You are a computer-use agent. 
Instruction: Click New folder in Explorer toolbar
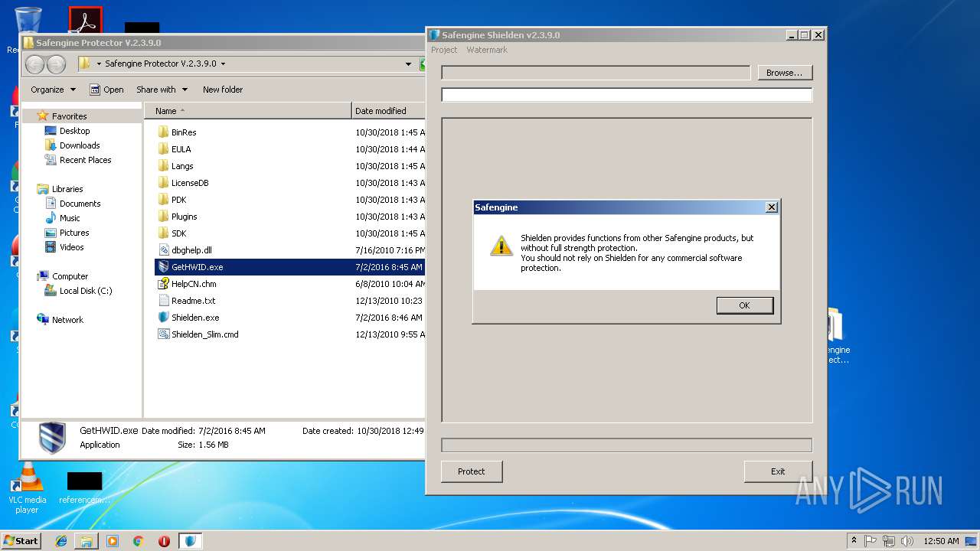coord(223,90)
